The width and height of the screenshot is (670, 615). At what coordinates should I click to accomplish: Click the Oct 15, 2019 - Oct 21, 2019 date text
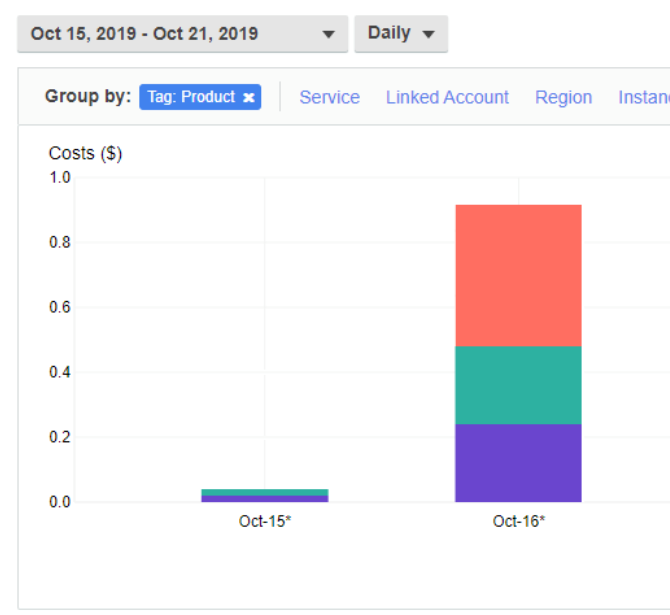(144, 34)
